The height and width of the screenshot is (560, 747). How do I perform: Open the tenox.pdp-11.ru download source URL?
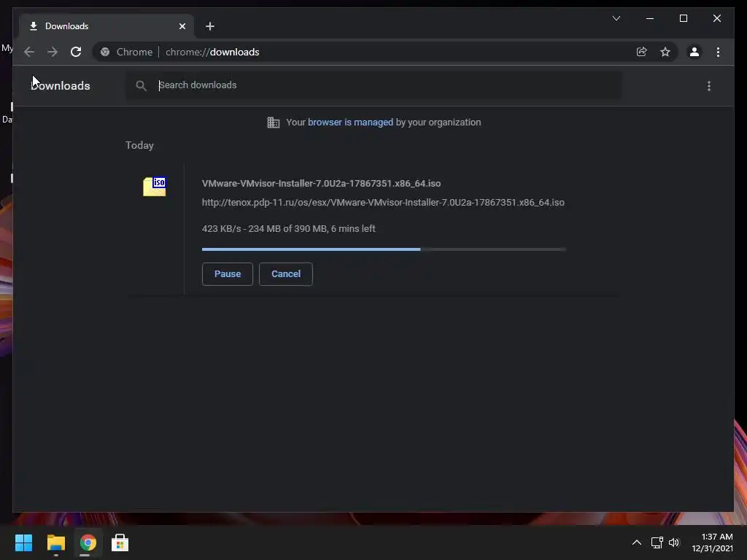tap(383, 203)
